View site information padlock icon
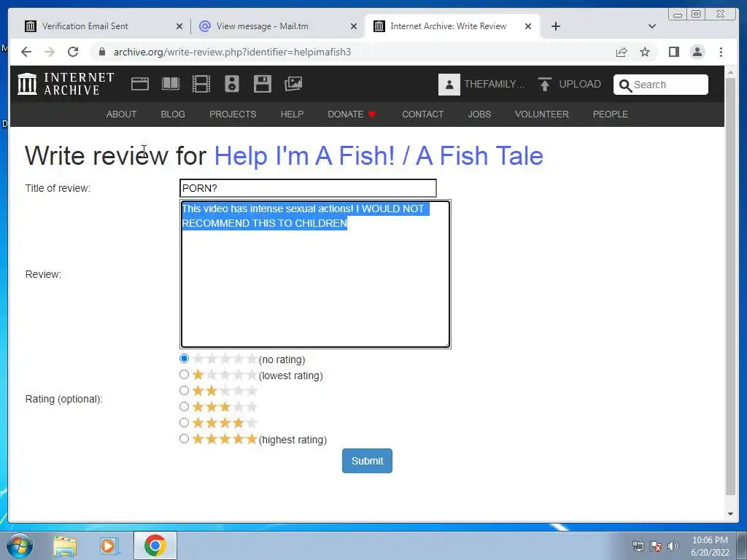 (102, 52)
